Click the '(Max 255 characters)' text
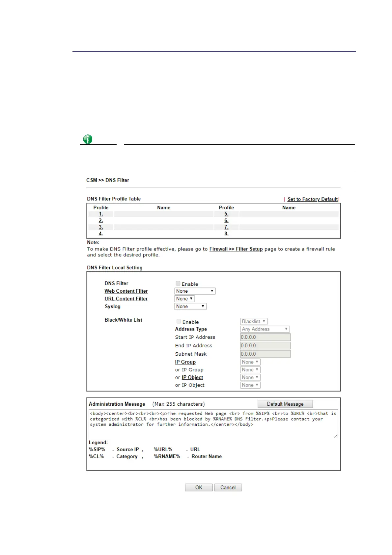Image resolution: width=392 pixels, height=555 pixels. click(179, 404)
